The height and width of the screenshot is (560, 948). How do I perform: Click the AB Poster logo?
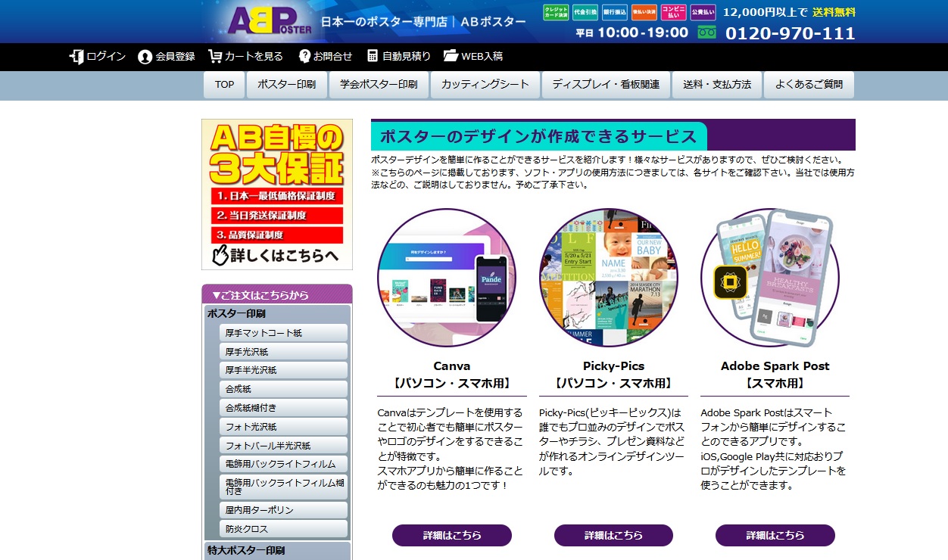click(x=269, y=21)
